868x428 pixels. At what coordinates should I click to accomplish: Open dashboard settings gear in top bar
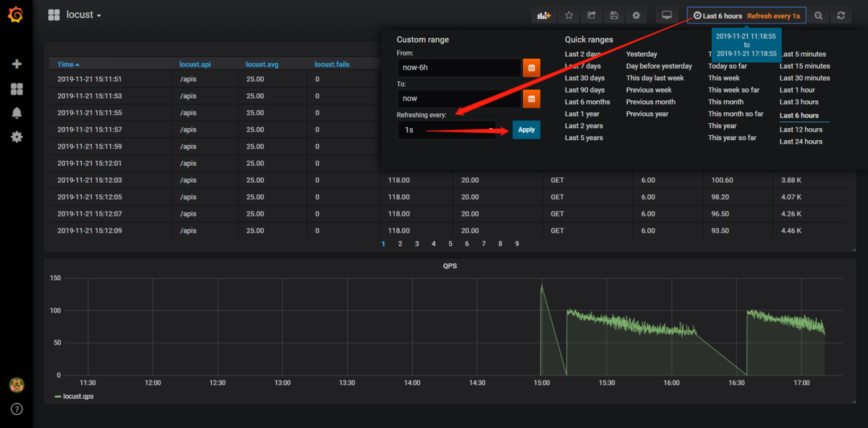click(636, 15)
